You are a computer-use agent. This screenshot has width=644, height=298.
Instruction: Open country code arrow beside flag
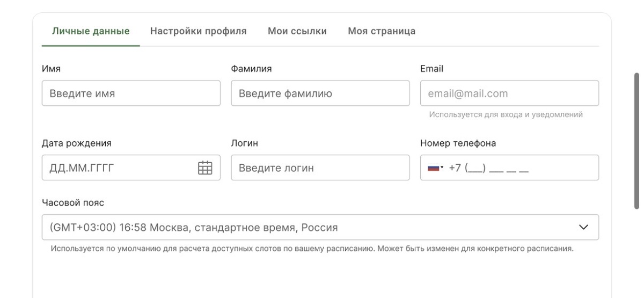(442, 168)
